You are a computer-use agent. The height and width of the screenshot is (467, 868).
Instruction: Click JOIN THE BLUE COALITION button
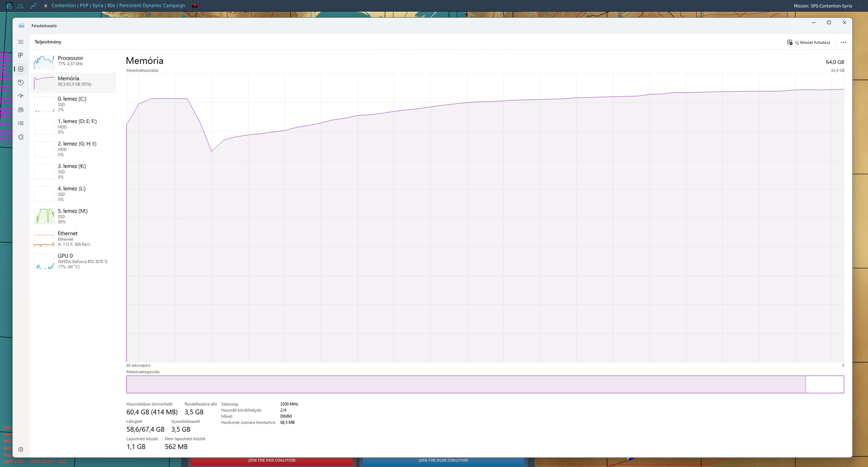443,461
